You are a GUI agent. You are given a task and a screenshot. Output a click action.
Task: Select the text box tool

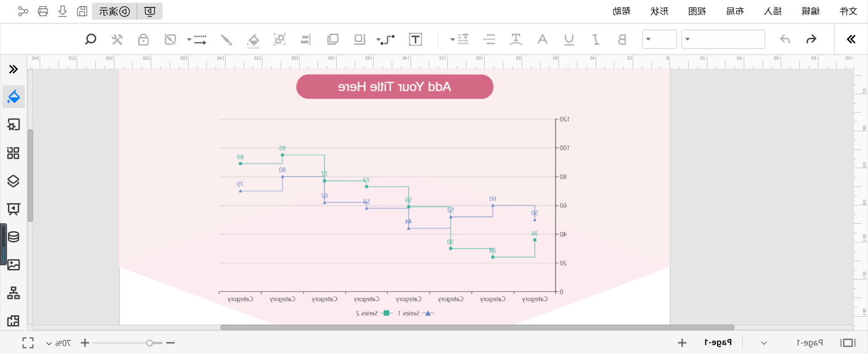[416, 39]
